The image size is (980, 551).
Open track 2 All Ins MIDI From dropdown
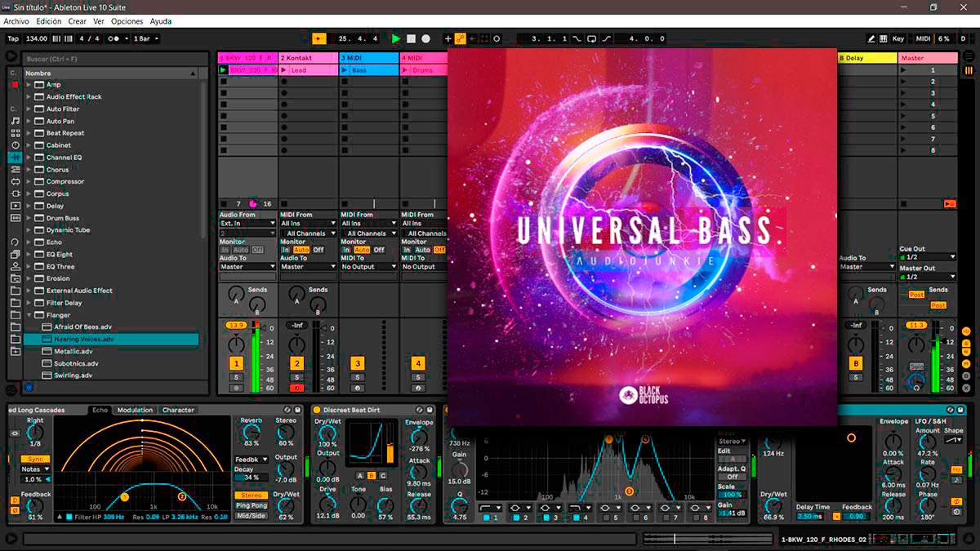click(x=308, y=223)
